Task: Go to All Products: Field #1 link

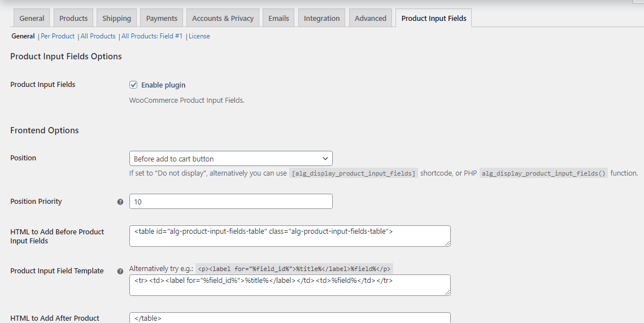Action: [x=152, y=36]
